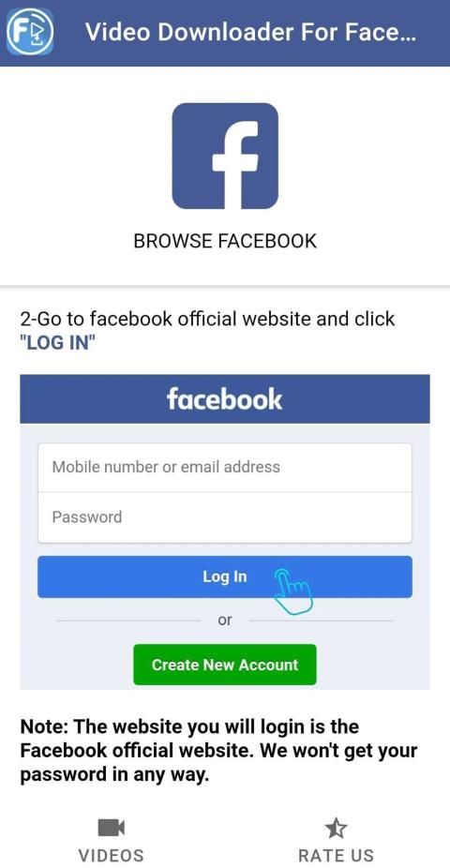This screenshot has height=868, width=450.
Task: Tap the Video Downloader For Face... title
Action: pyautogui.click(x=250, y=32)
